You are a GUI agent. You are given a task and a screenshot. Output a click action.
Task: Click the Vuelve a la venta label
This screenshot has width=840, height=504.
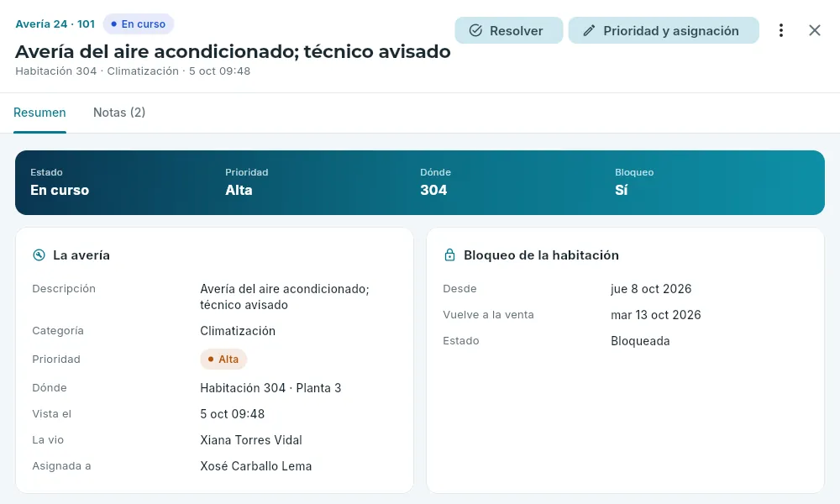click(489, 315)
